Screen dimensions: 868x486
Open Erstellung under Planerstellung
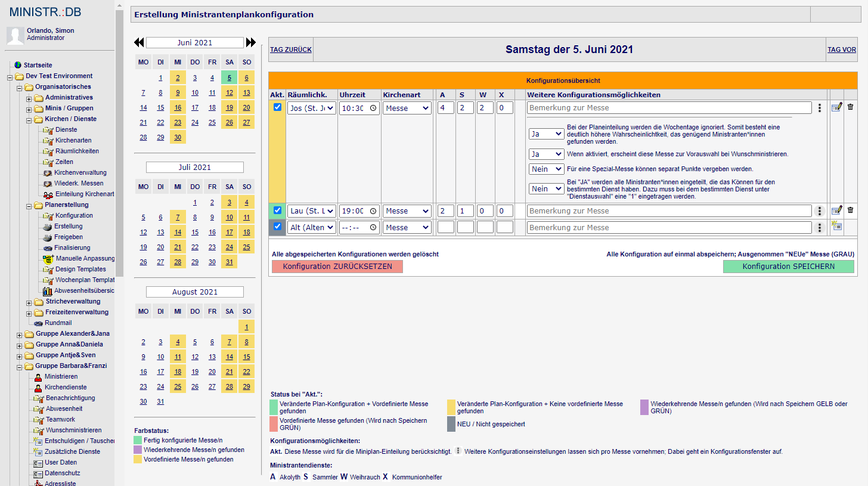(69, 226)
